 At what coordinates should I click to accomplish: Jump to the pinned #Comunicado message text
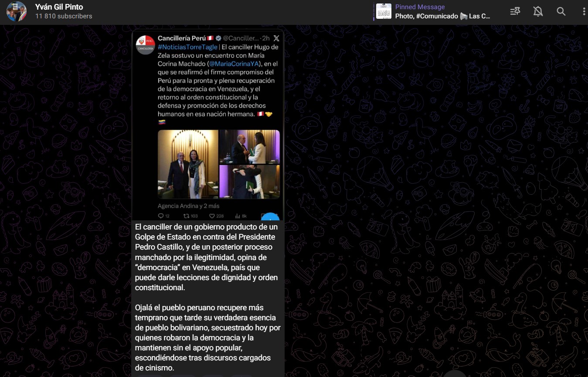point(442,16)
